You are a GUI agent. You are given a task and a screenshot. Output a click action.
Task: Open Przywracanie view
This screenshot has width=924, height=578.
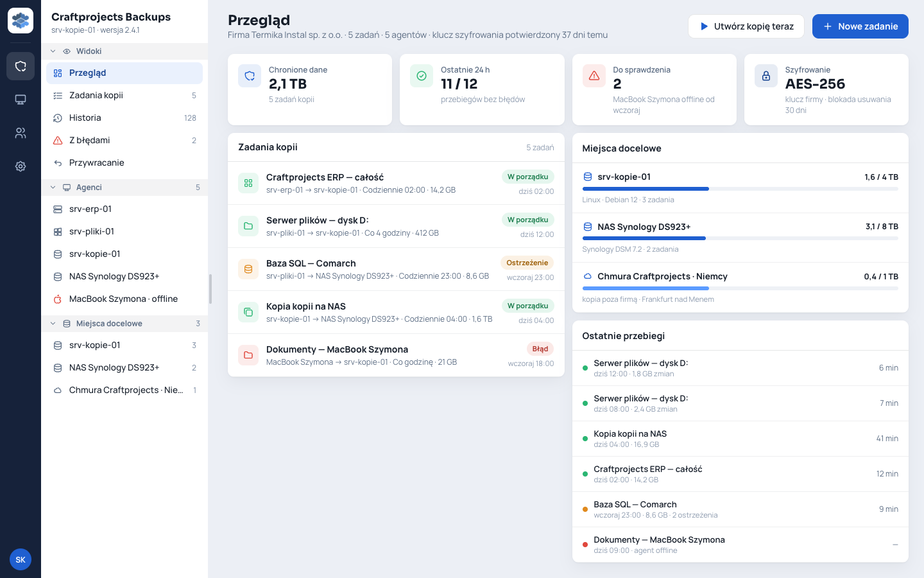coord(124,163)
